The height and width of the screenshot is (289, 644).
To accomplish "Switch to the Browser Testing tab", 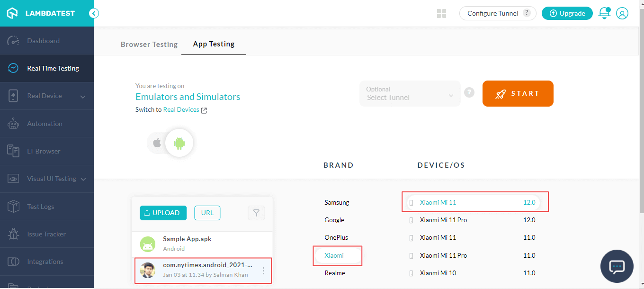I will 149,44.
